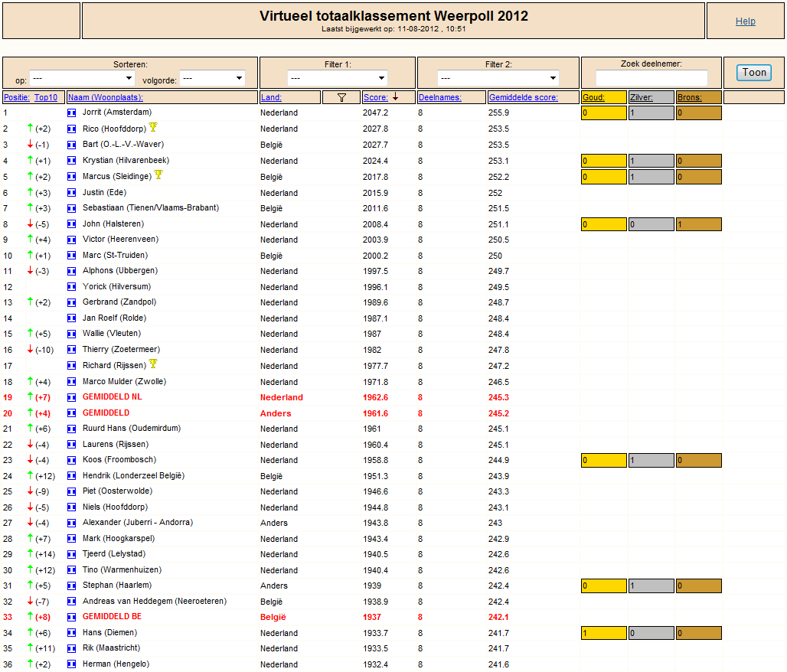
Task: Sort by the Deelnames column header
Action: coord(439,97)
